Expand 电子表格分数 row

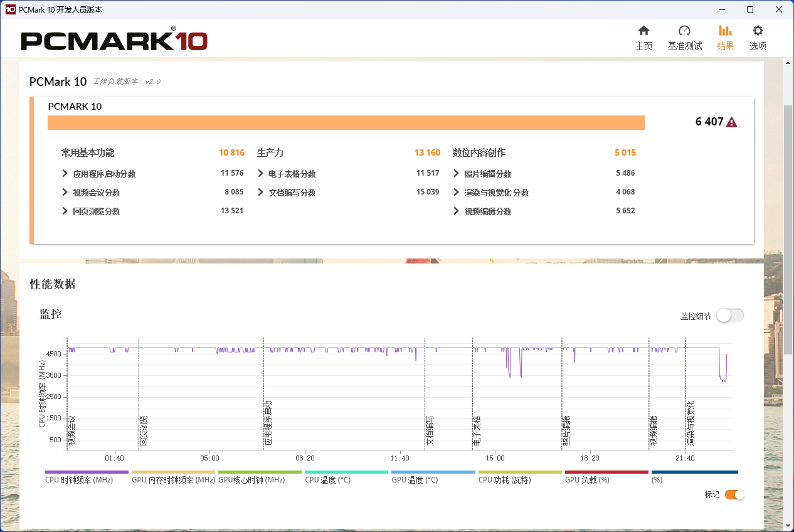pos(260,174)
